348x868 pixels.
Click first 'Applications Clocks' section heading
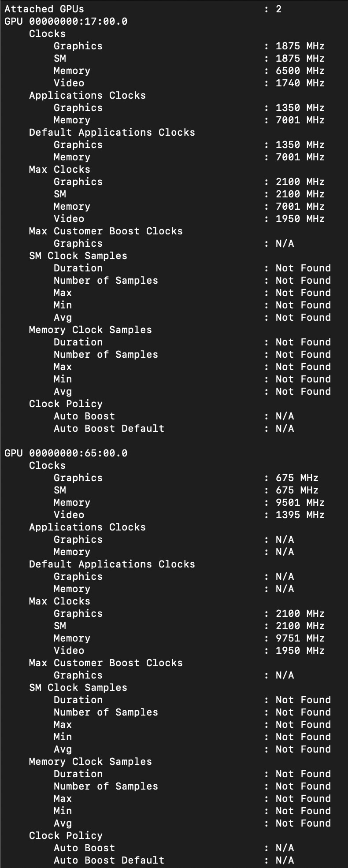tap(87, 95)
